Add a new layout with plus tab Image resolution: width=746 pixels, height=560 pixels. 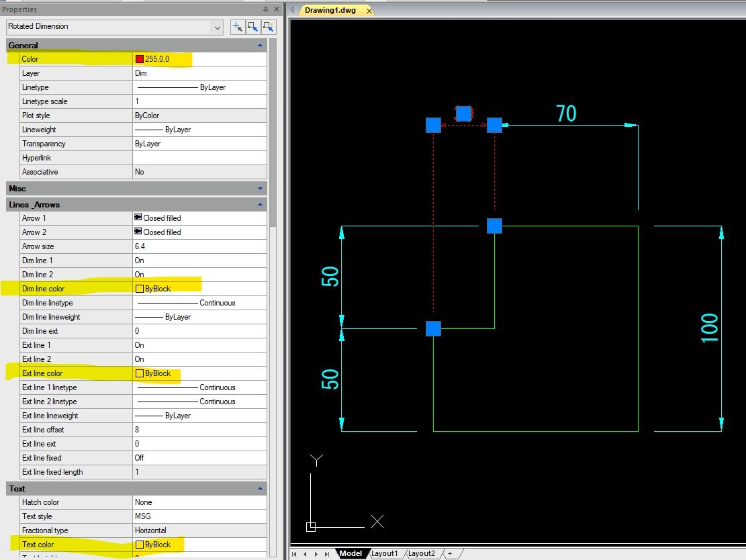point(450,554)
